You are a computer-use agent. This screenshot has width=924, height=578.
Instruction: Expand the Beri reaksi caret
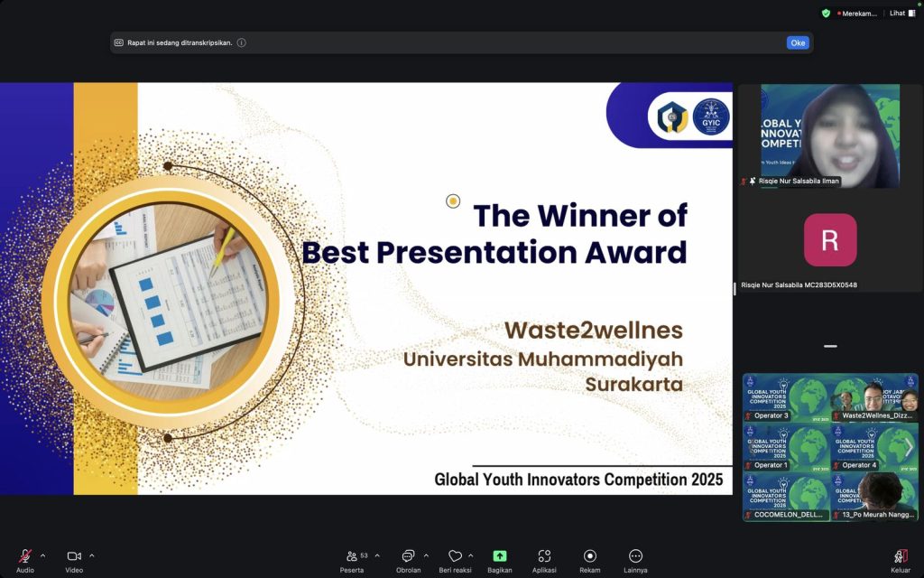[x=471, y=555]
